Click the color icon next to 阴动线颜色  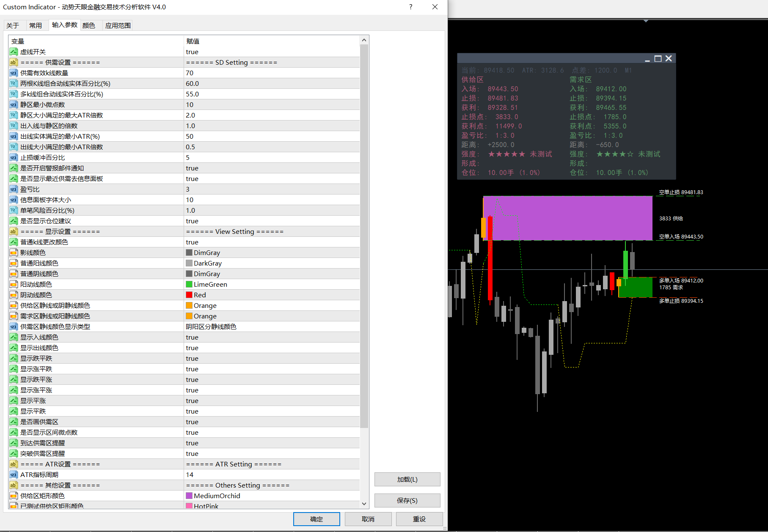(14, 295)
